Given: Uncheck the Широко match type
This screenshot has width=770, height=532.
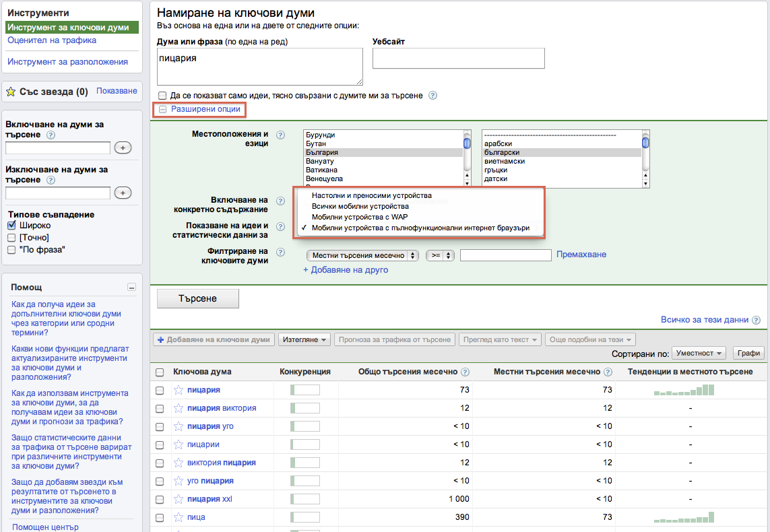Looking at the screenshot, I should tap(11, 226).
